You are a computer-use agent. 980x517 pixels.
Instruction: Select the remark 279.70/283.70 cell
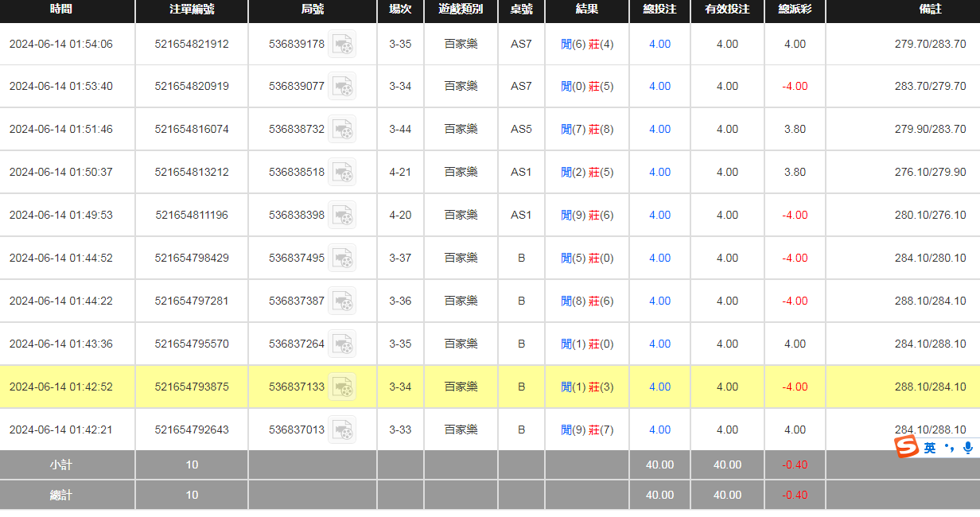coord(930,45)
